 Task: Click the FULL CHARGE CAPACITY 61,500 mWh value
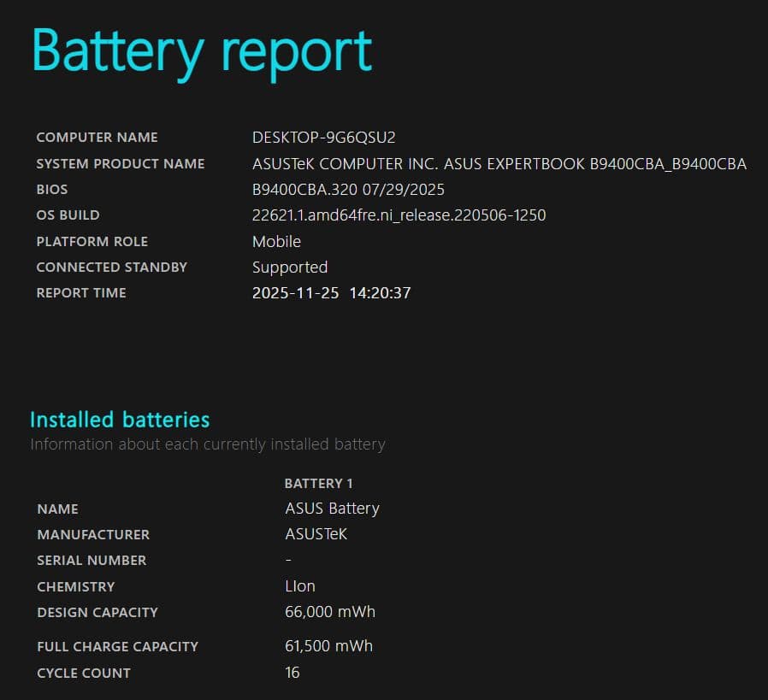pos(330,645)
